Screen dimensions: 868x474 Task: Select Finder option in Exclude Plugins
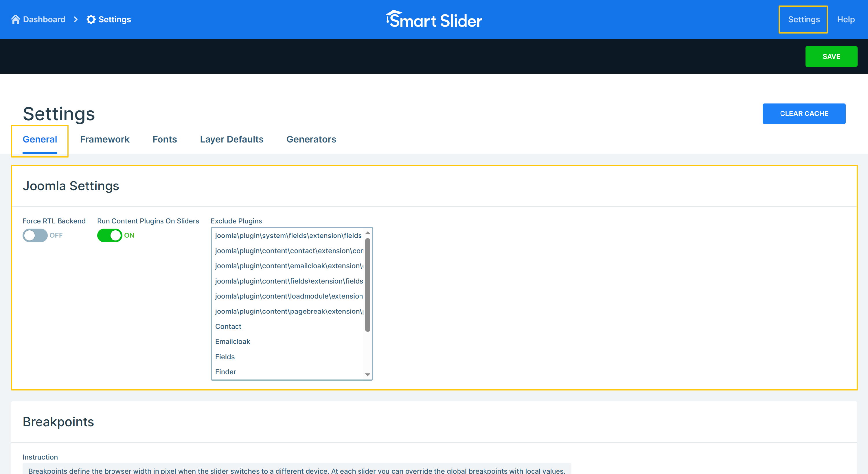[x=225, y=372]
